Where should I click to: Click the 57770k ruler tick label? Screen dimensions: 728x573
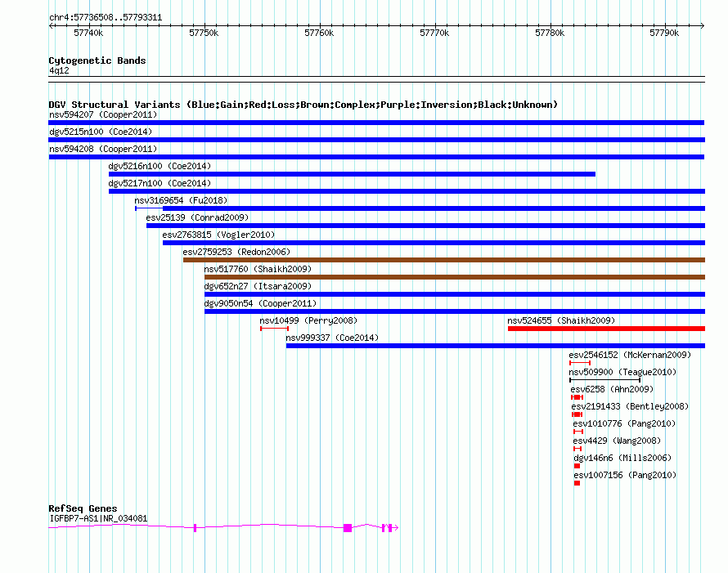pos(434,33)
